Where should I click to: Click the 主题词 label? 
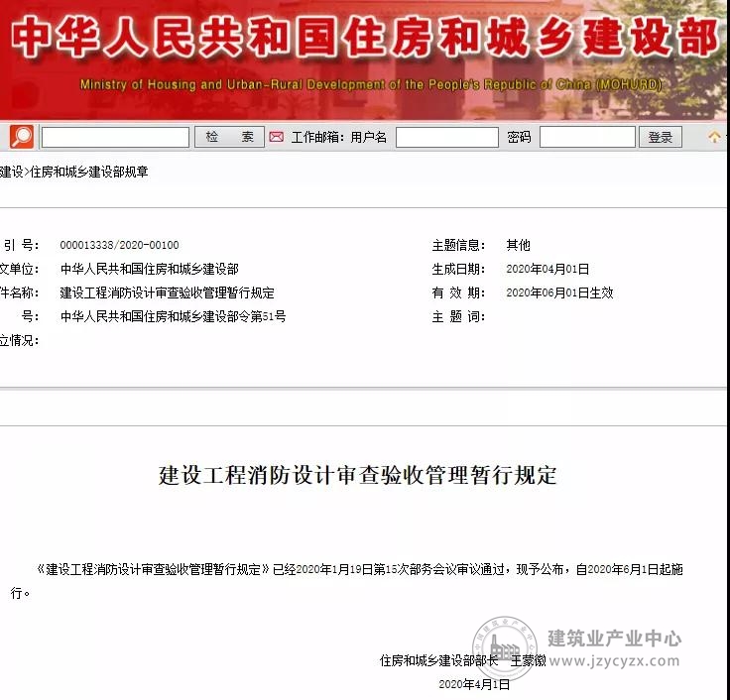click(458, 317)
